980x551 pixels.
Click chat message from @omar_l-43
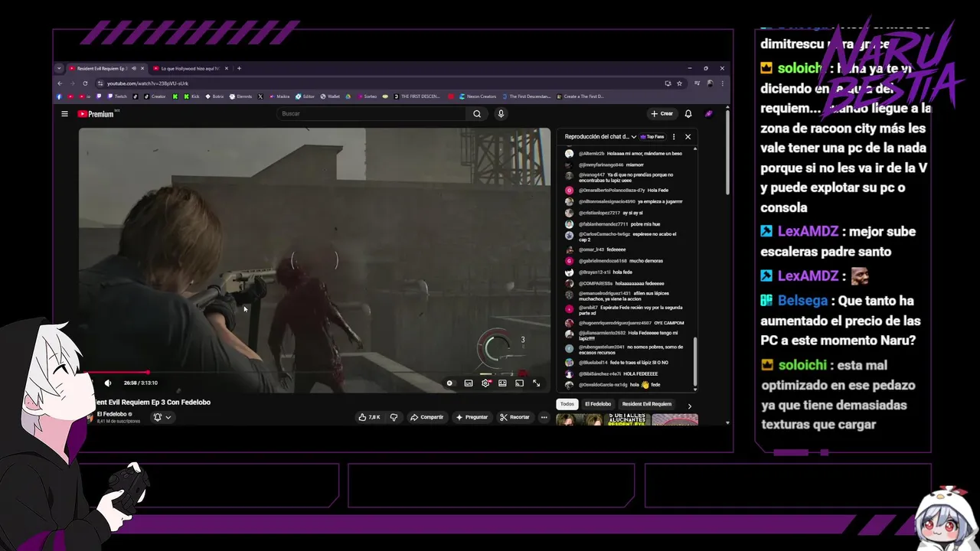point(595,249)
